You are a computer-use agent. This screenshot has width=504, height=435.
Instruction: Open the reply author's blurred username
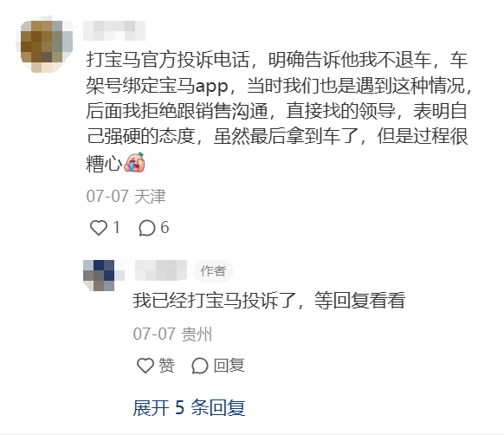point(161,270)
